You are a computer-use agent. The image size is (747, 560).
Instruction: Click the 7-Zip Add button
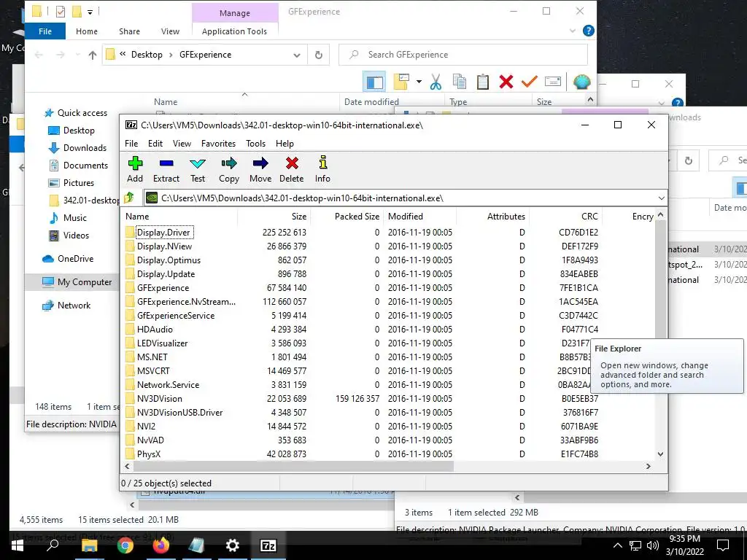click(x=135, y=169)
